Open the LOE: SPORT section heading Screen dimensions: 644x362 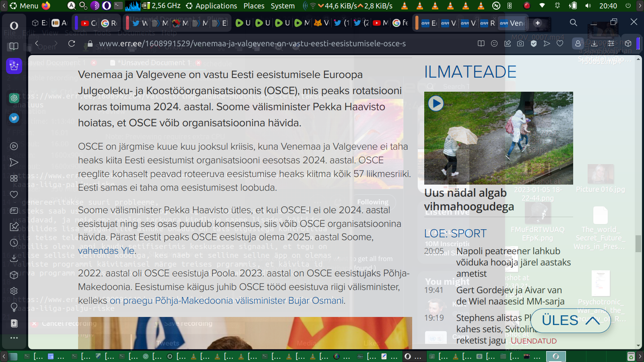click(455, 233)
